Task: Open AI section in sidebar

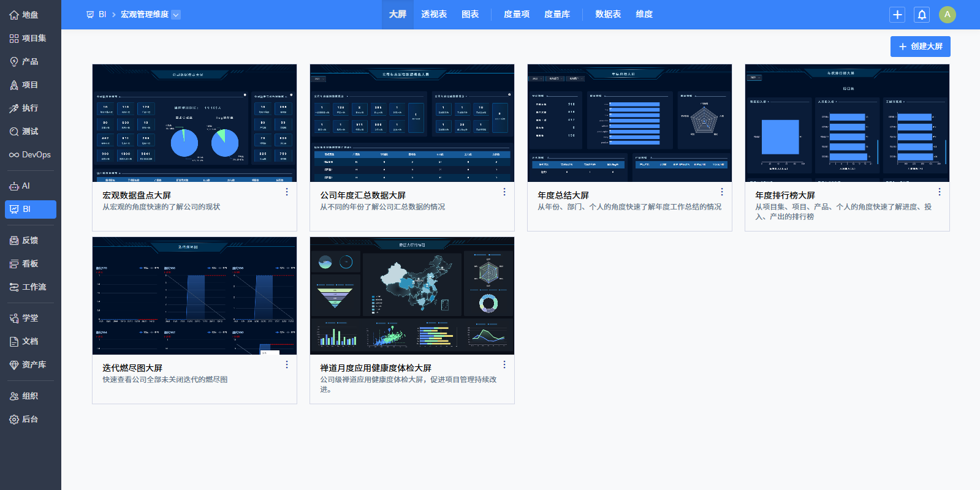Action: [31, 186]
